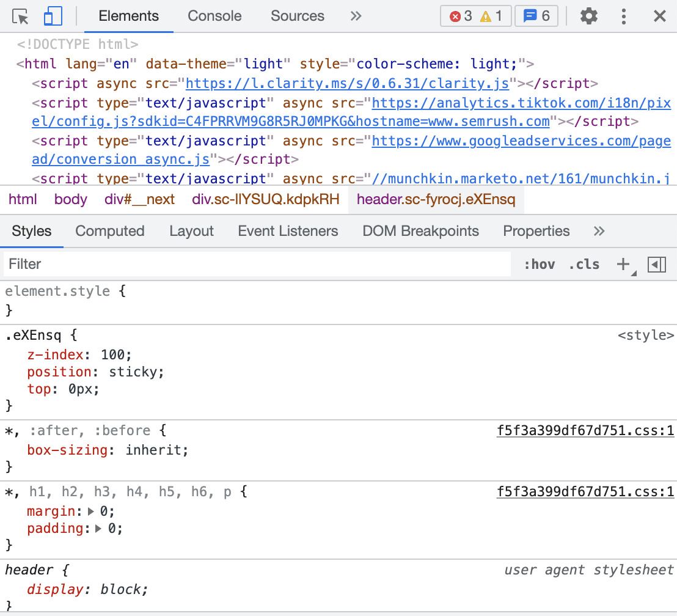Activate the inspect element picker tool
Viewport: 677px width, 616px height.
pyautogui.click(x=21, y=16)
